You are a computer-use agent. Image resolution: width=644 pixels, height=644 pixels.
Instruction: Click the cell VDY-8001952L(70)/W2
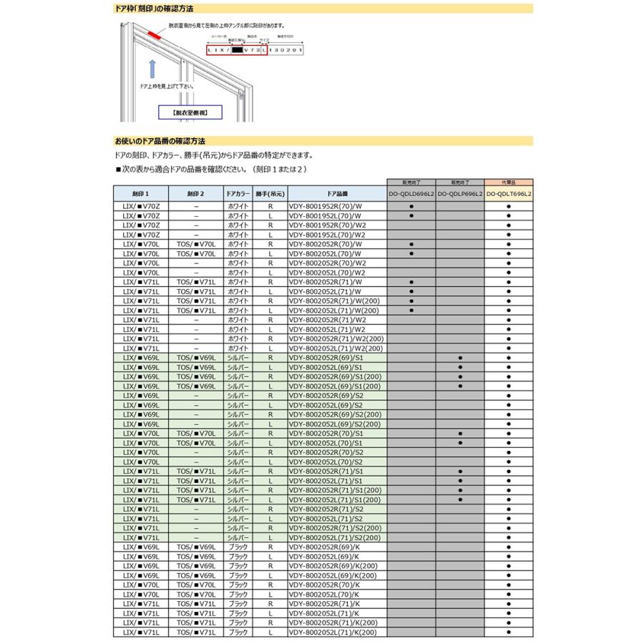coord(337,235)
